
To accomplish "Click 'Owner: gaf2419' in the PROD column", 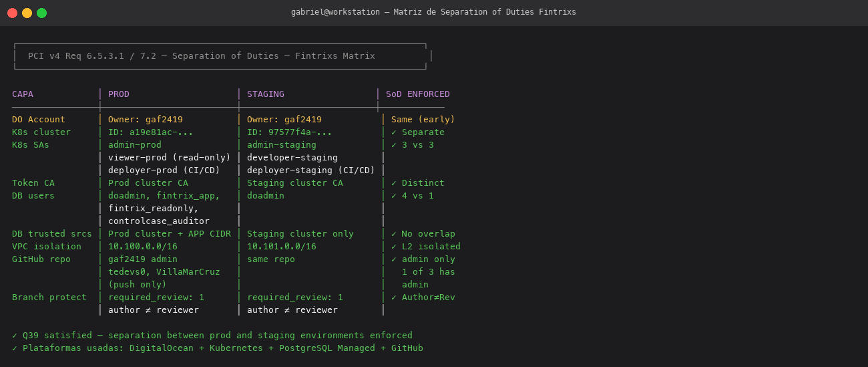I will pos(146,120).
